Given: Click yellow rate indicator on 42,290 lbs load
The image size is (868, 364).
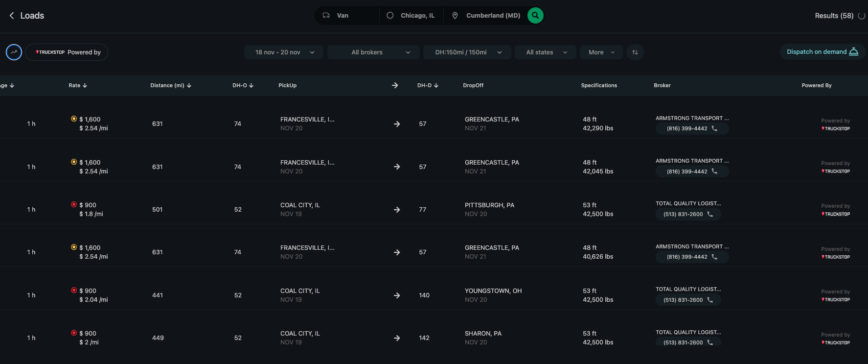Looking at the screenshot, I should pyautogui.click(x=74, y=119).
